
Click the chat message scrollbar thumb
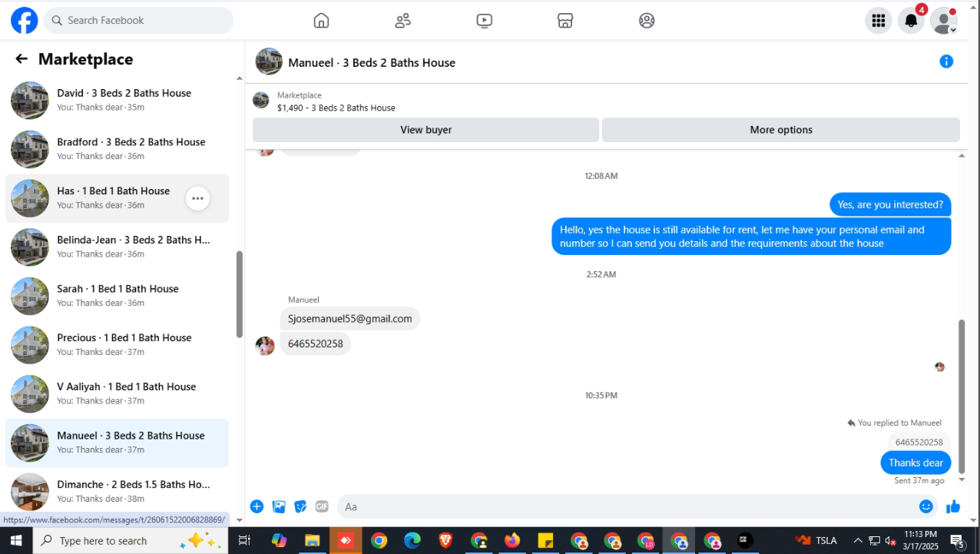tap(962, 396)
